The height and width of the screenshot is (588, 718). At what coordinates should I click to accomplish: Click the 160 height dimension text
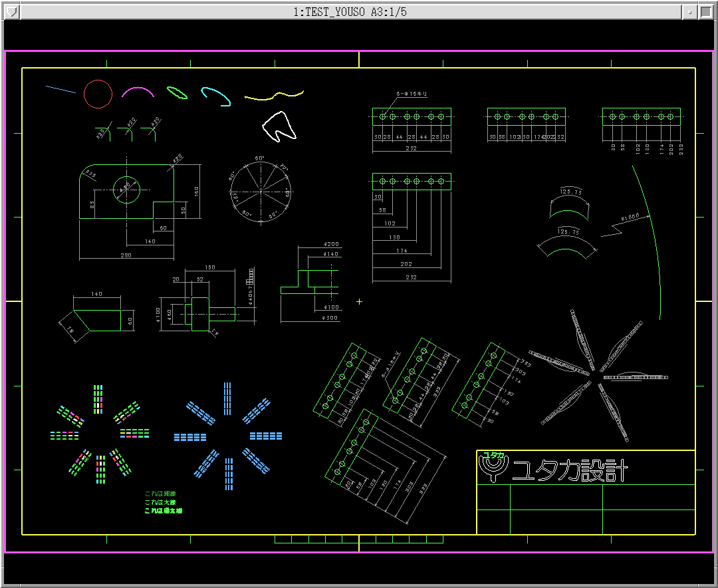pyautogui.click(x=196, y=191)
